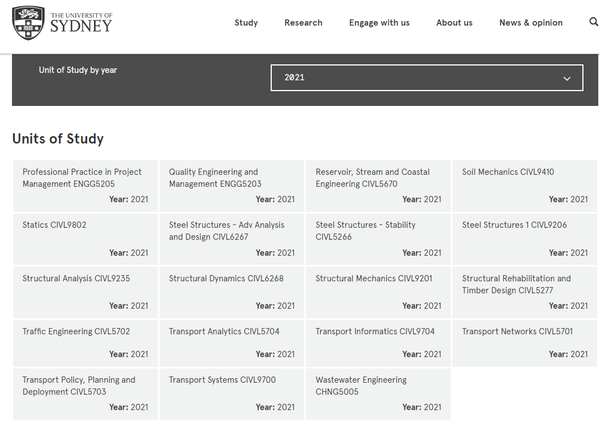
Task: Open the News & opinion menu
Action: [531, 23]
